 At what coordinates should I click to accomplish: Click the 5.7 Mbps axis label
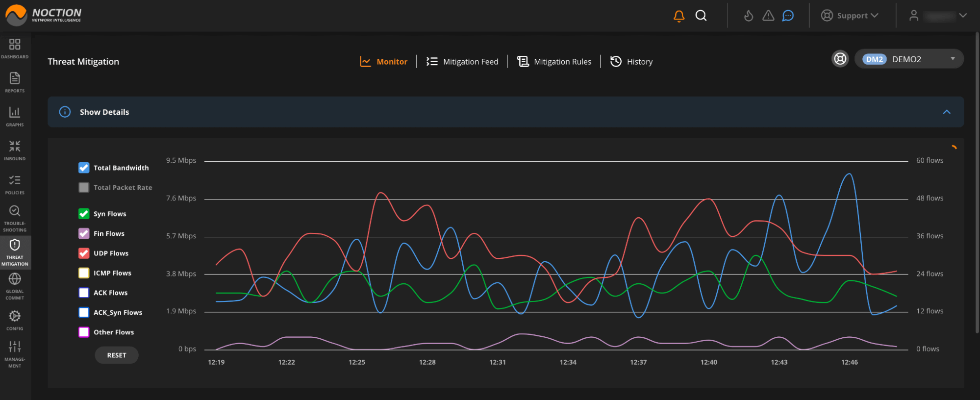tap(181, 236)
